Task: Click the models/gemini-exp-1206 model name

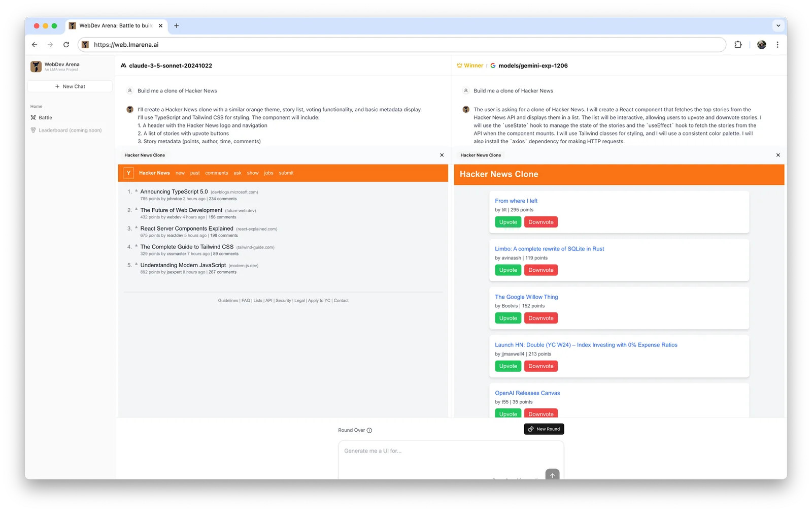Action: pos(533,66)
